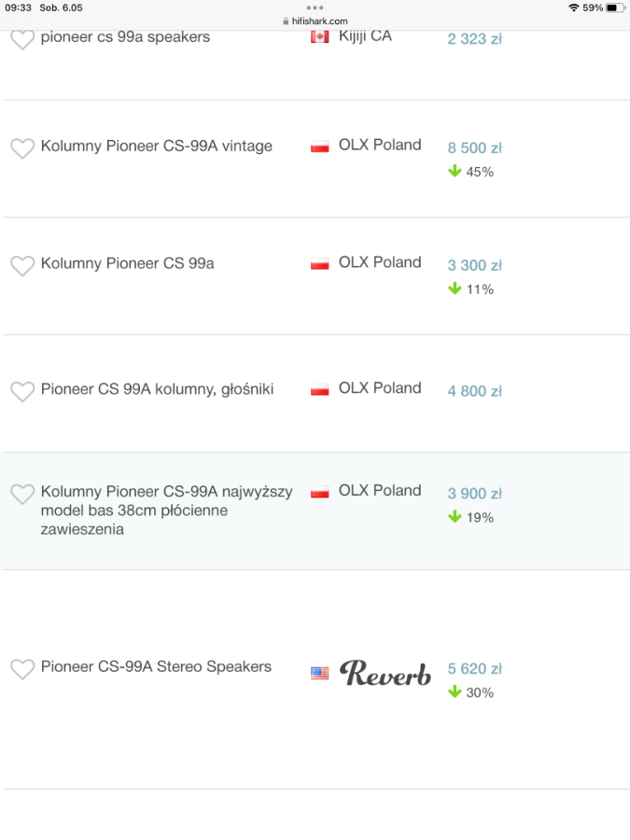Select the 3 300 zł price

(475, 265)
